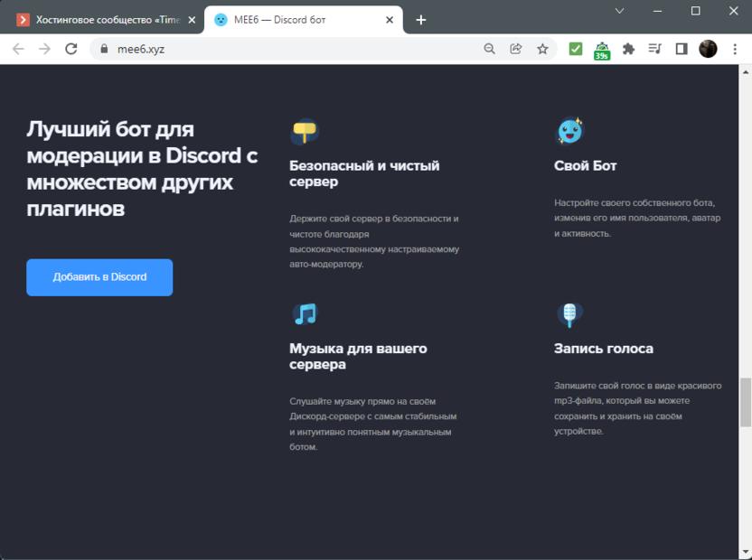This screenshot has width=752, height=560.
Task: Click the yellow hammer moderation icon
Action: point(305,131)
